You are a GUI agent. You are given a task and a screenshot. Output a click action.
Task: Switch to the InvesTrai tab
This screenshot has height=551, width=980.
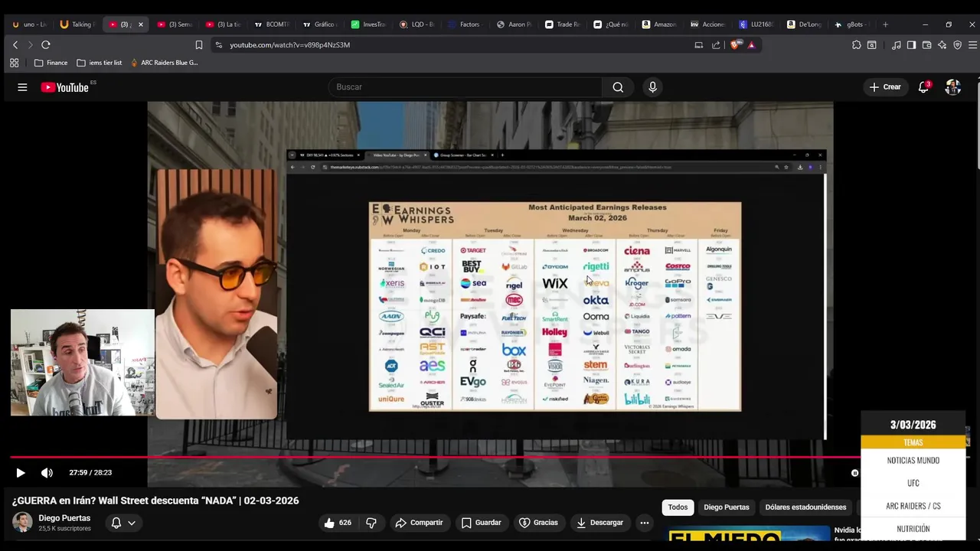pyautogui.click(x=368, y=24)
